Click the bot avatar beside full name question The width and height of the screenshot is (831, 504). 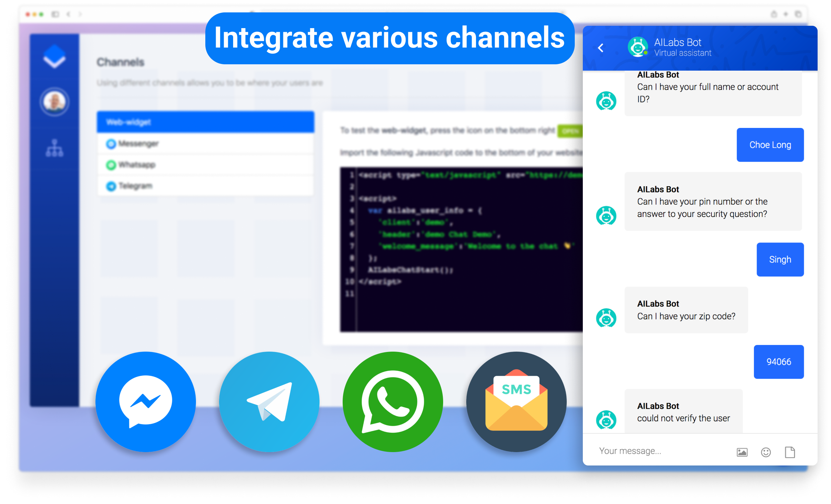click(606, 101)
